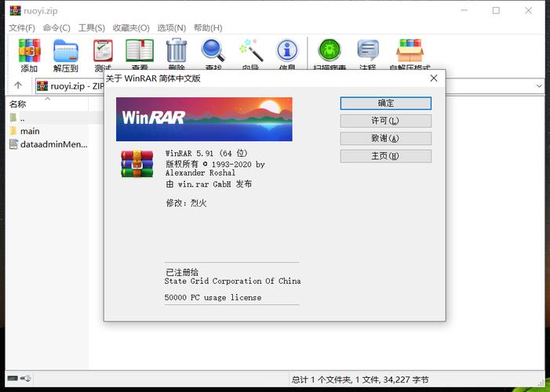Click "WinRAR 5.91 (64 位)" version text

pos(206,153)
